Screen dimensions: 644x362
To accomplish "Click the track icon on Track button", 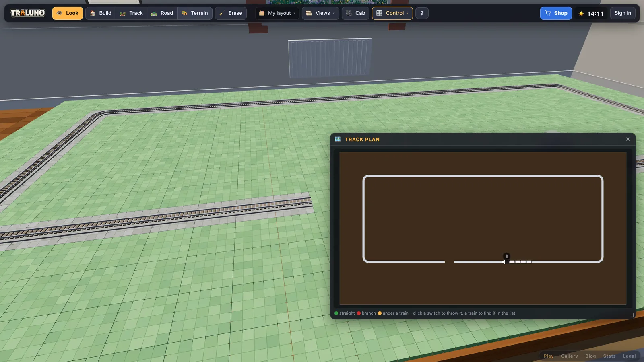I will point(123,14).
